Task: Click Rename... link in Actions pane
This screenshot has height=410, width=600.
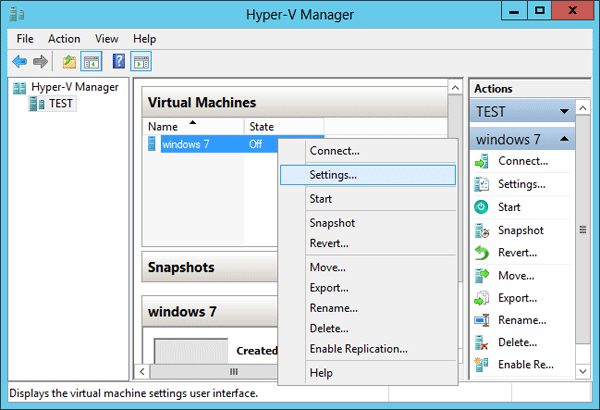Action: coord(521,320)
